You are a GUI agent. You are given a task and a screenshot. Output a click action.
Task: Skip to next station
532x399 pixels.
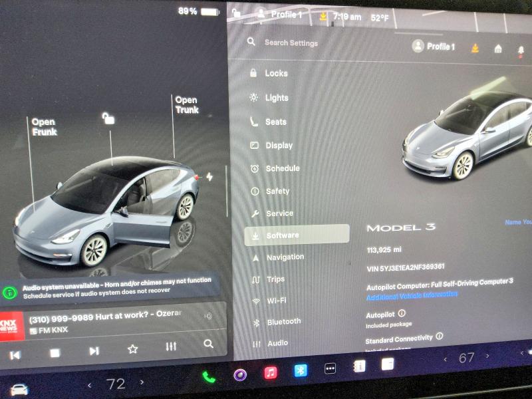[94, 351]
